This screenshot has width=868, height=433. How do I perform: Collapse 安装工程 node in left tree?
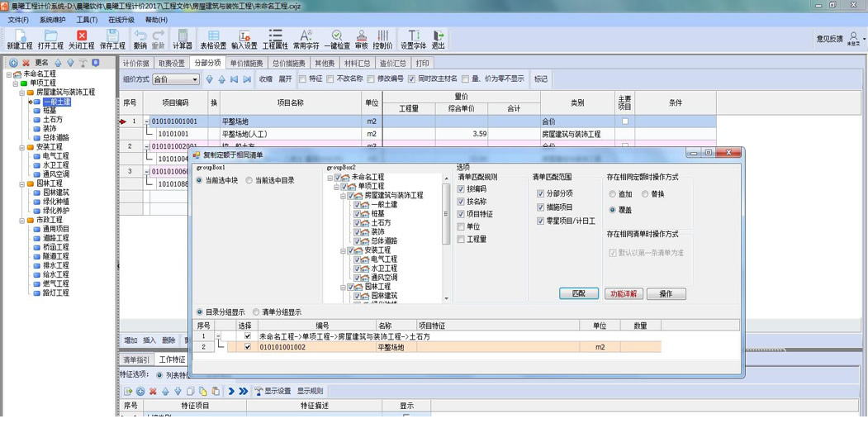point(22,147)
